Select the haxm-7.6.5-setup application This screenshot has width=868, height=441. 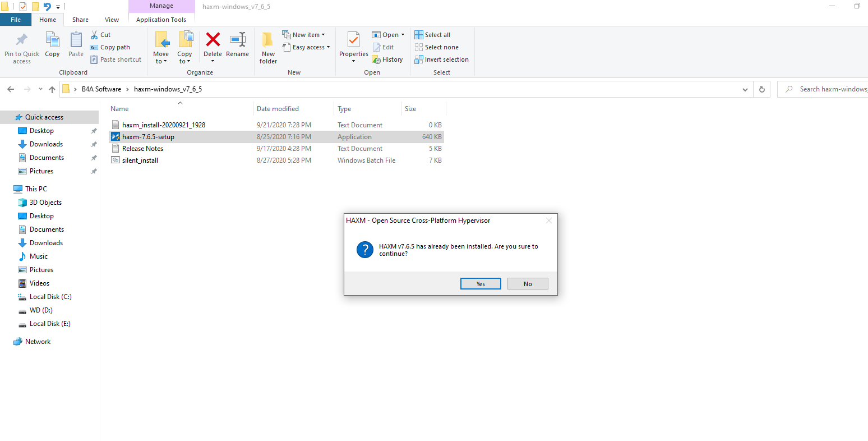coord(276,137)
